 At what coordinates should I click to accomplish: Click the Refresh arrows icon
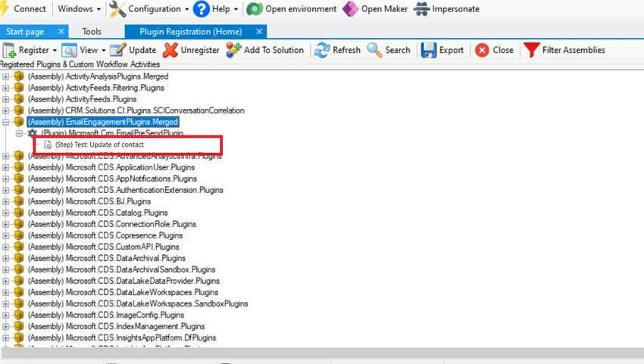[x=322, y=50]
